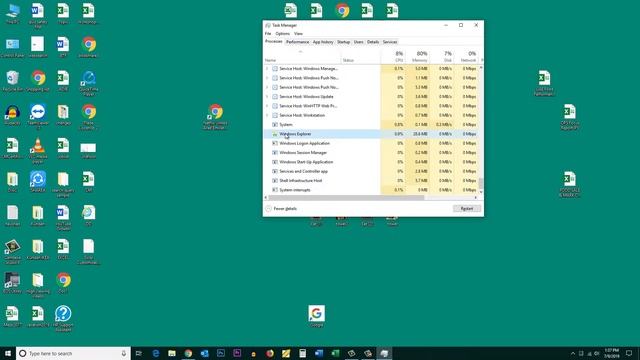
Task: Open the Details tab
Action: point(373,42)
